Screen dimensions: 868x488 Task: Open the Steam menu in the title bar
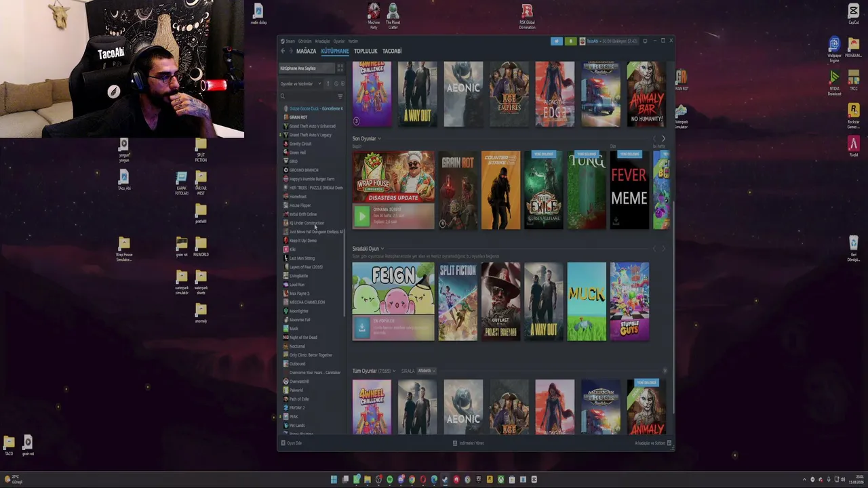coord(289,41)
